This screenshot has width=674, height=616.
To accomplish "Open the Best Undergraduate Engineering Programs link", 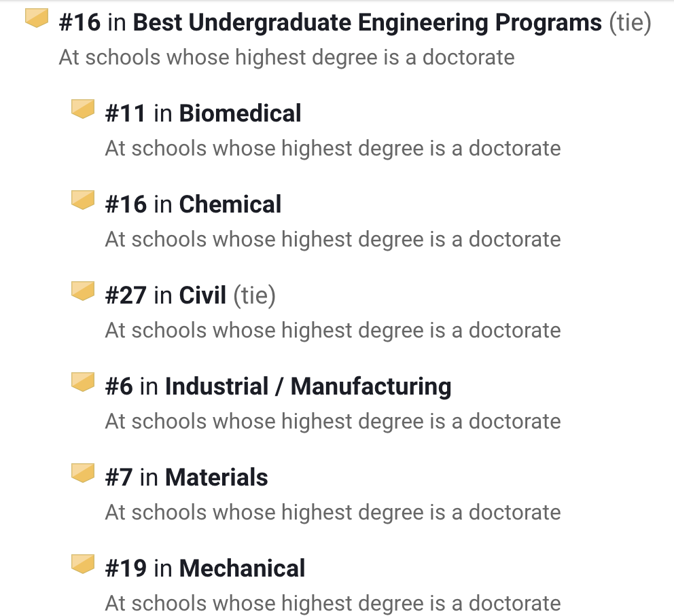I will (367, 23).
